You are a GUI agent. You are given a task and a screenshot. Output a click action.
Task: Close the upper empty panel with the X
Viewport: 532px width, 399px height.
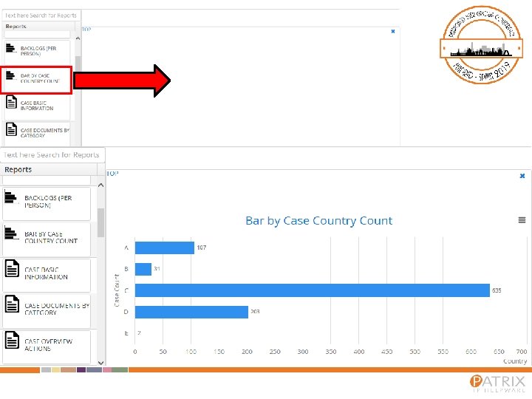click(393, 31)
